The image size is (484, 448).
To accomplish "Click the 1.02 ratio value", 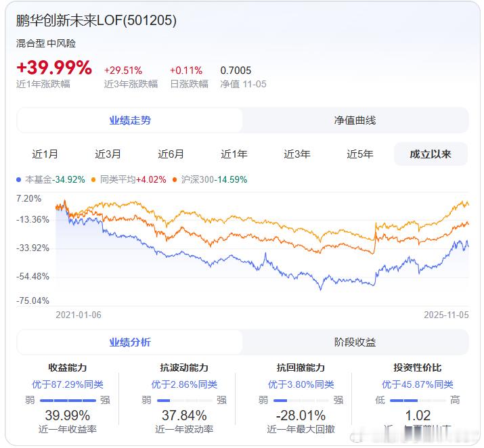I will (418, 416).
